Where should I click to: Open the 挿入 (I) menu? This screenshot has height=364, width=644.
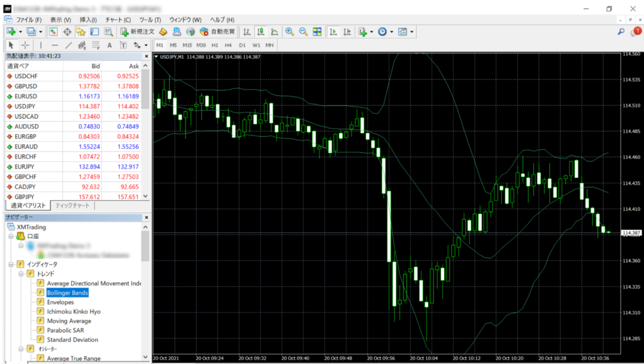point(88,20)
